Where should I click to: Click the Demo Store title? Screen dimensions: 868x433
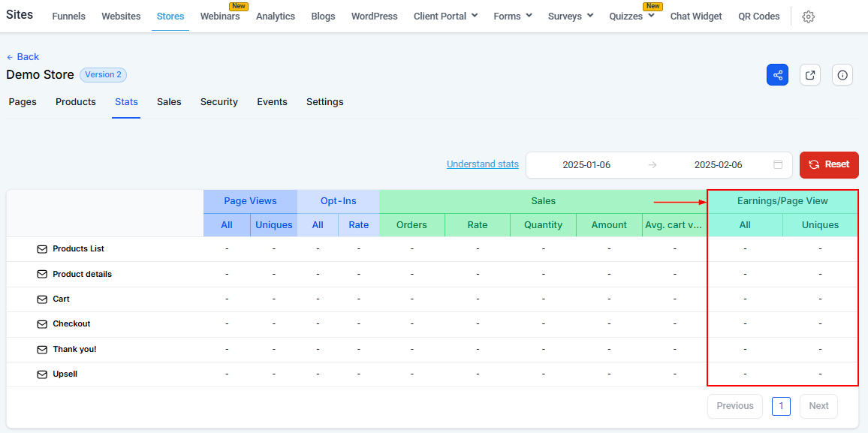point(40,74)
